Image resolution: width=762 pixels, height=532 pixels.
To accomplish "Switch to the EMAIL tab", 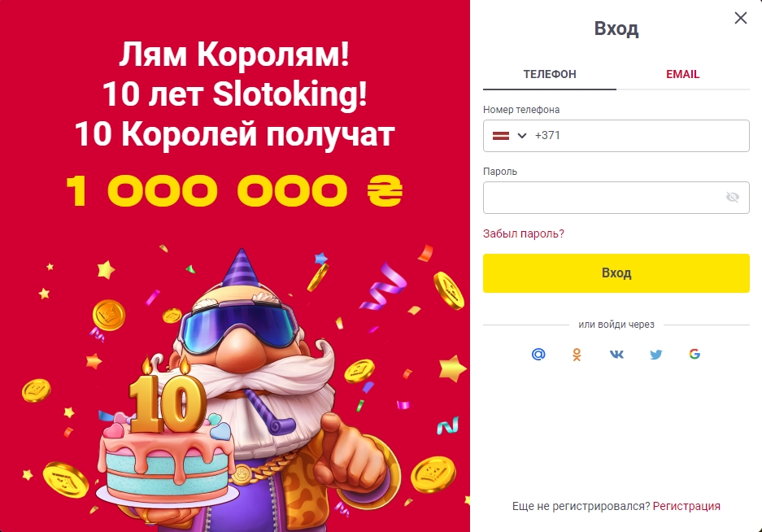I will [x=682, y=74].
